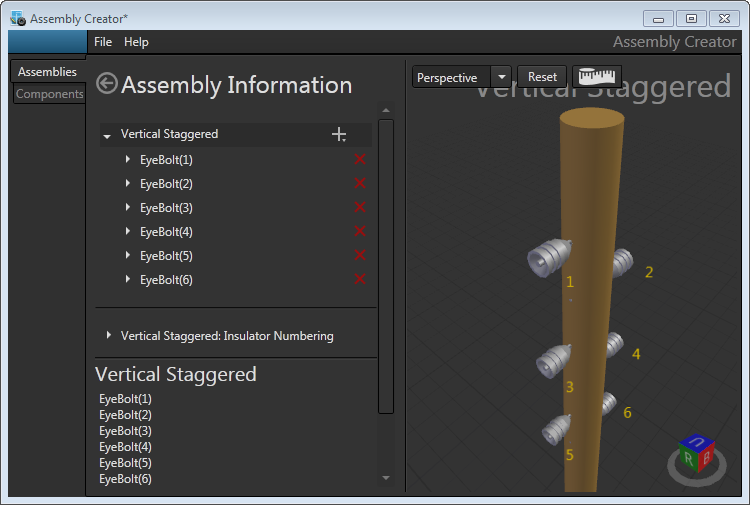Click the plus icon for Vertical Staggered

(x=339, y=135)
